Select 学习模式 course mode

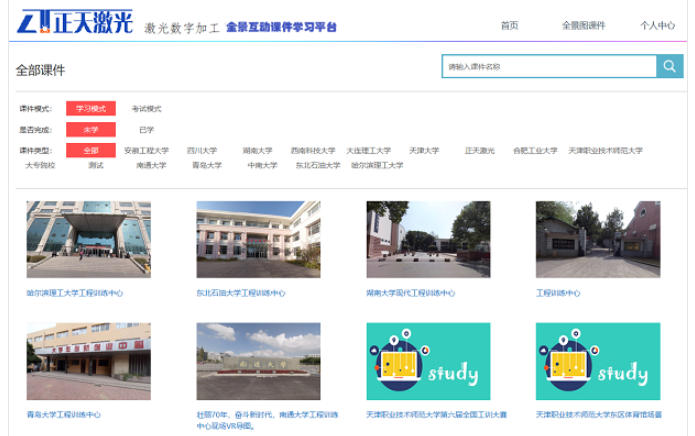pyautogui.click(x=90, y=109)
